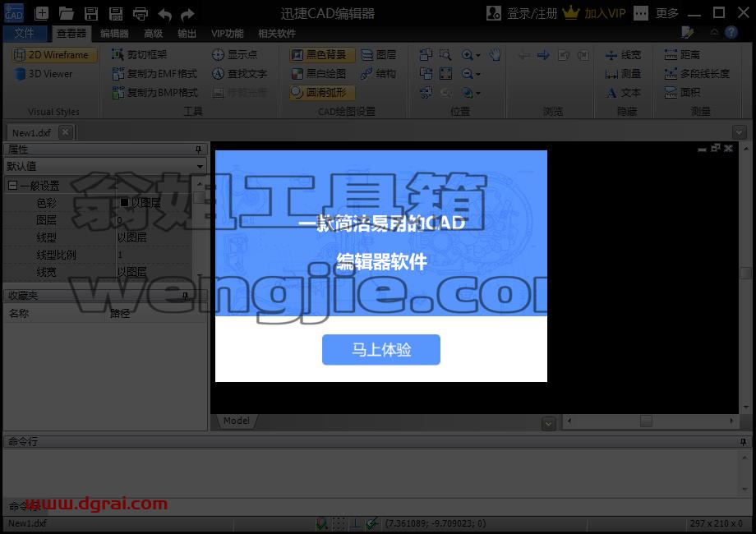Image resolution: width=756 pixels, height=534 pixels.
Task: Click the zoom window magnifier icon
Action: coord(445,54)
